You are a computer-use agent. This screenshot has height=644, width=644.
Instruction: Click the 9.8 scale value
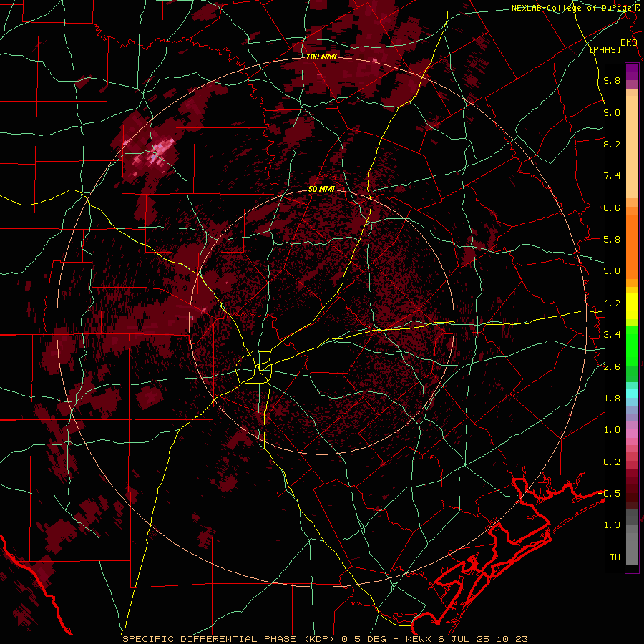(x=612, y=80)
